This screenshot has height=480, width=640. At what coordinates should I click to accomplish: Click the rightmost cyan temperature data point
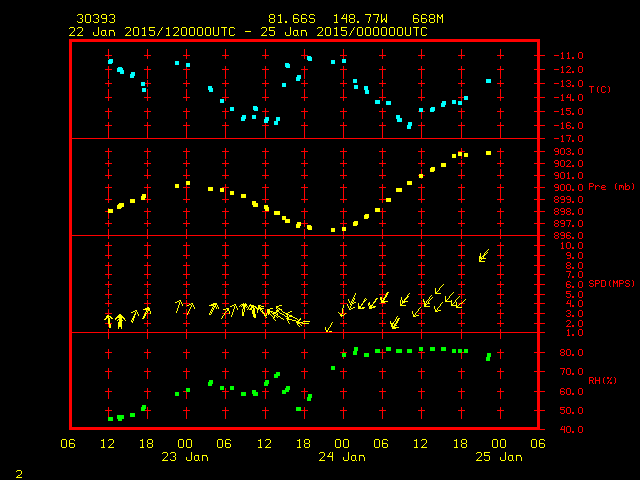pyautogui.click(x=488, y=81)
